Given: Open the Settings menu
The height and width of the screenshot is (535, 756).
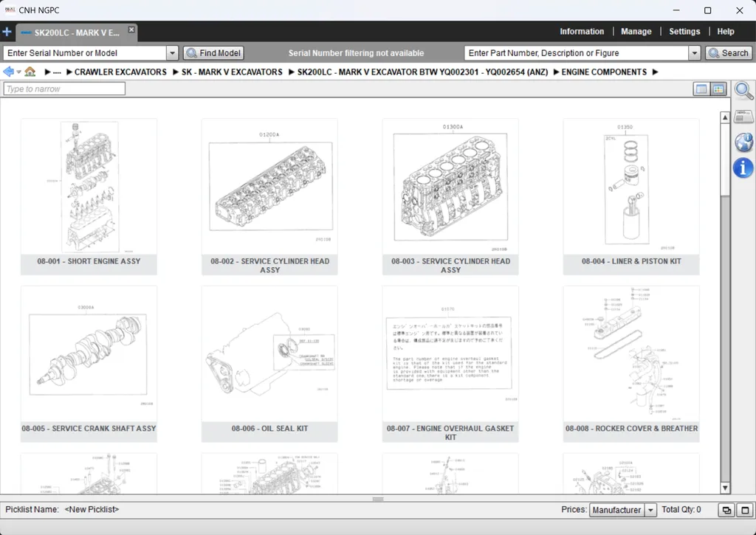Looking at the screenshot, I should [x=684, y=31].
